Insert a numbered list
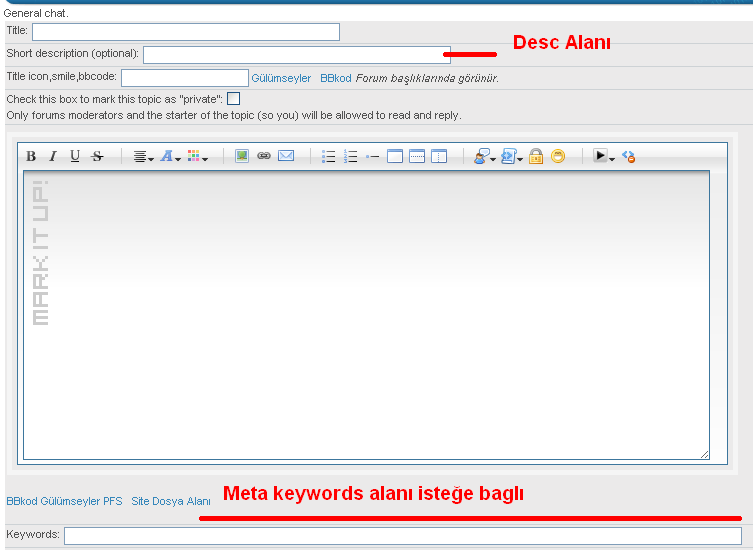The image size is (753, 550). point(351,156)
